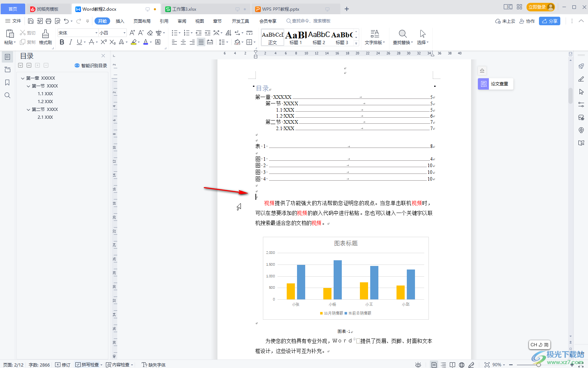
Task: Collapse the 第一节 XXXX outline node
Action: pyautogui.click(x=28, y=86)
